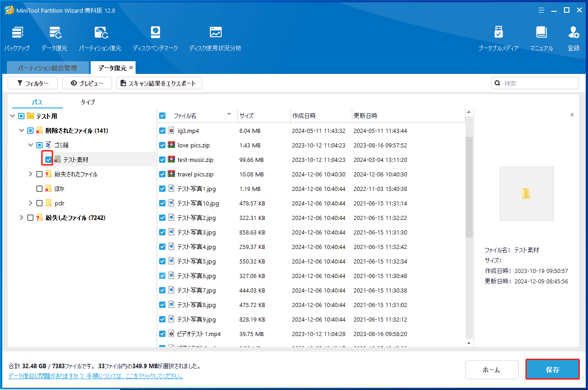
Task: Click the ビデオテスト1.mp4 video file icon
Action: [171, 334]
